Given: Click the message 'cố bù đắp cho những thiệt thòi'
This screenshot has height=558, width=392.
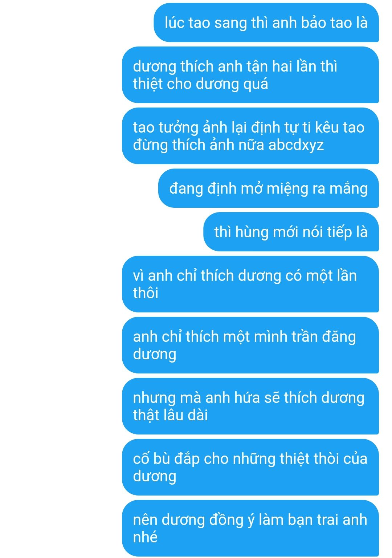Looking at the screenshot, I should pyautogui.click(x=250, y=467).
